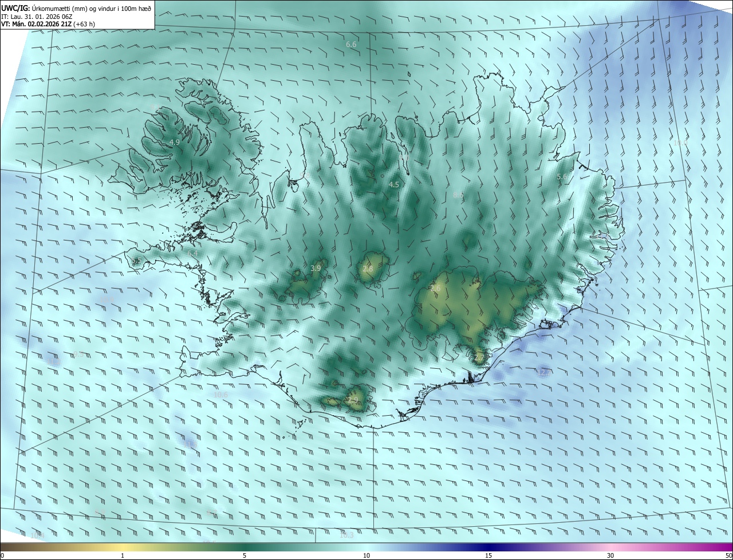Click the 5.6 value in east Iceland
The image size is (733, 560).
coord(562,177)
